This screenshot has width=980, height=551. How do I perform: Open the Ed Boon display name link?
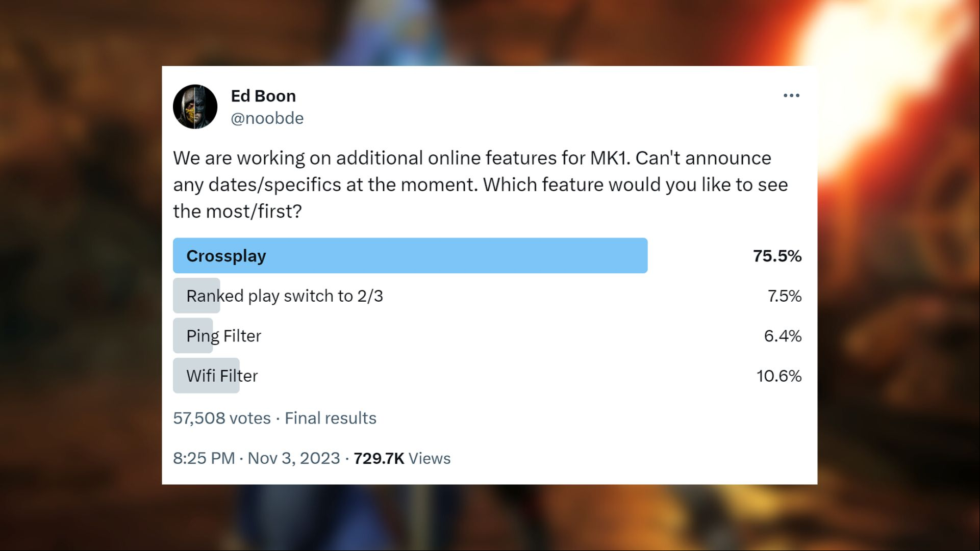(263, 96)
